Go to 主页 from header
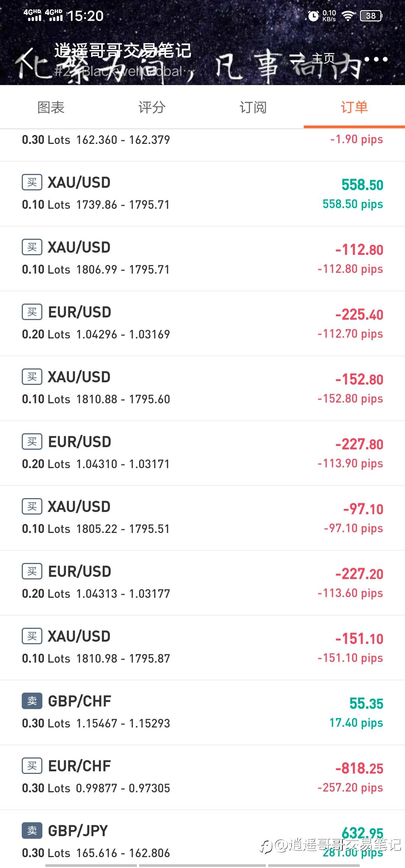Screen dimensions: 405x868 (323, 58)
